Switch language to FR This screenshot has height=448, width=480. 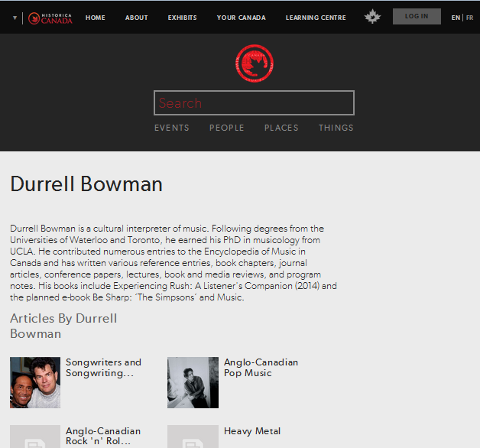pyautogui.click(x=470, y=18)
